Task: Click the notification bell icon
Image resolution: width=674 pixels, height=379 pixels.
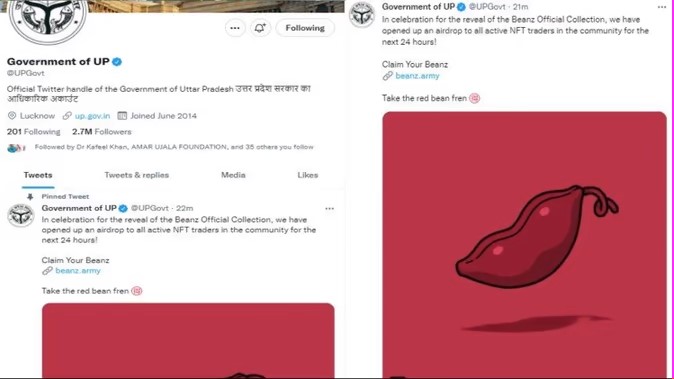Action: pyautogui.click(x=260, y=28)
